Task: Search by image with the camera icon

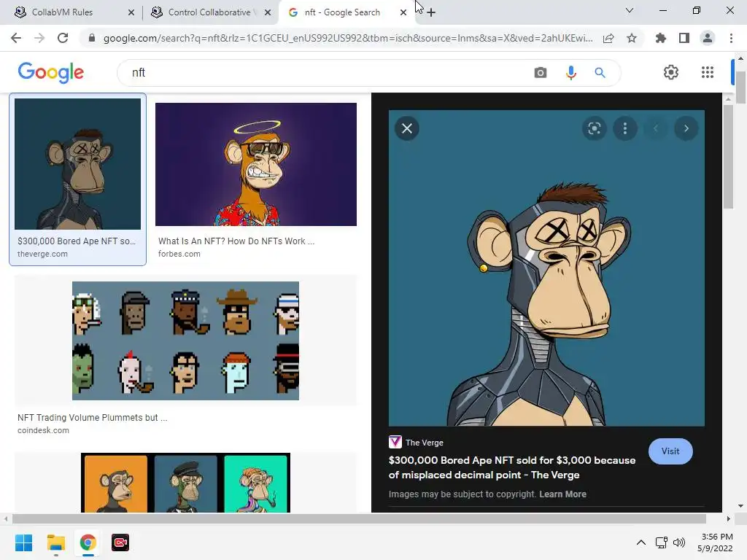Action: (x=541, y=72)
